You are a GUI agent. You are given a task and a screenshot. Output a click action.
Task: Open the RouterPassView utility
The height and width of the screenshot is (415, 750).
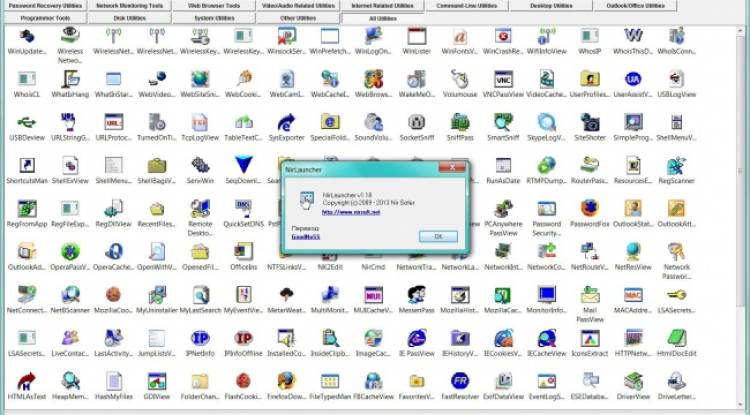point(590,166)
